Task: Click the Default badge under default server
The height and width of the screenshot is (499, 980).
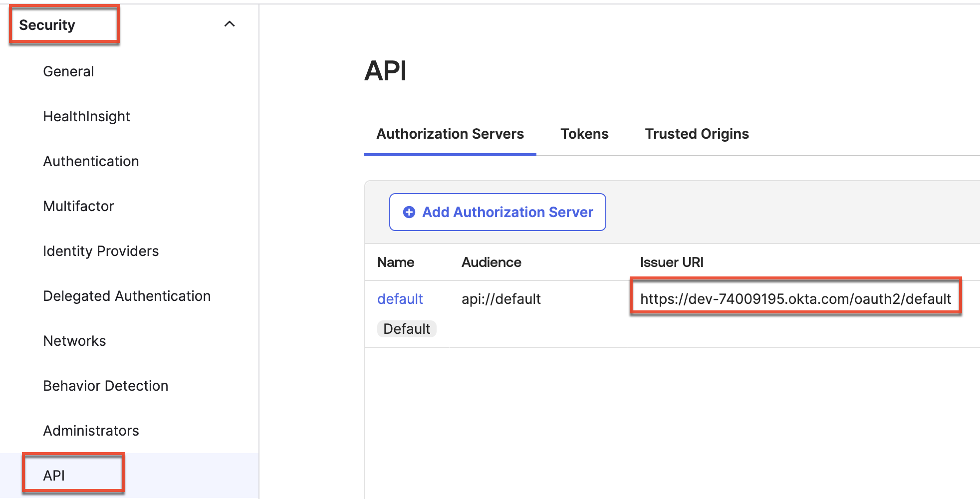Action: (x=407, y=328)
